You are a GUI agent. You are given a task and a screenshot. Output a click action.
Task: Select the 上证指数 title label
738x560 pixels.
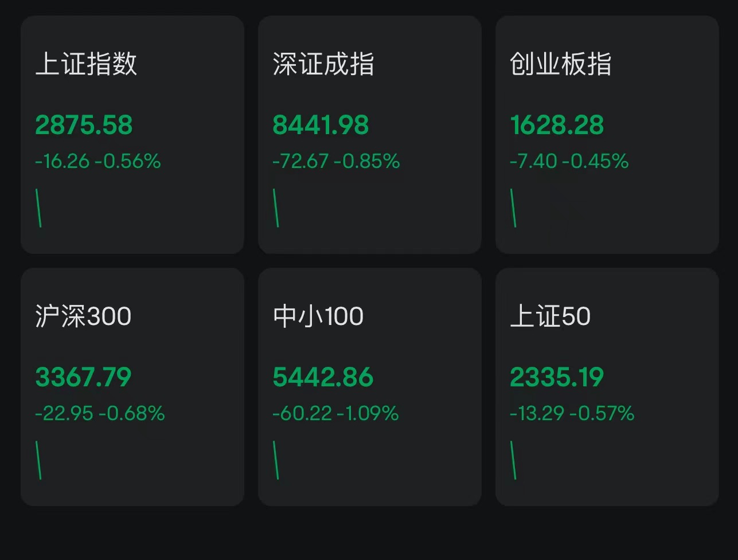(84, 65)
